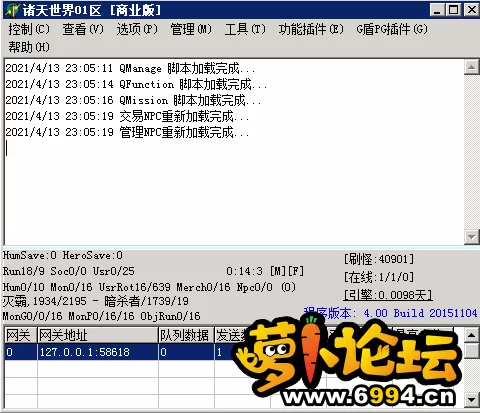This screenshot has height=413, width=480.
Task: Open the 选项(P) menu
Action: pos(137,29)
